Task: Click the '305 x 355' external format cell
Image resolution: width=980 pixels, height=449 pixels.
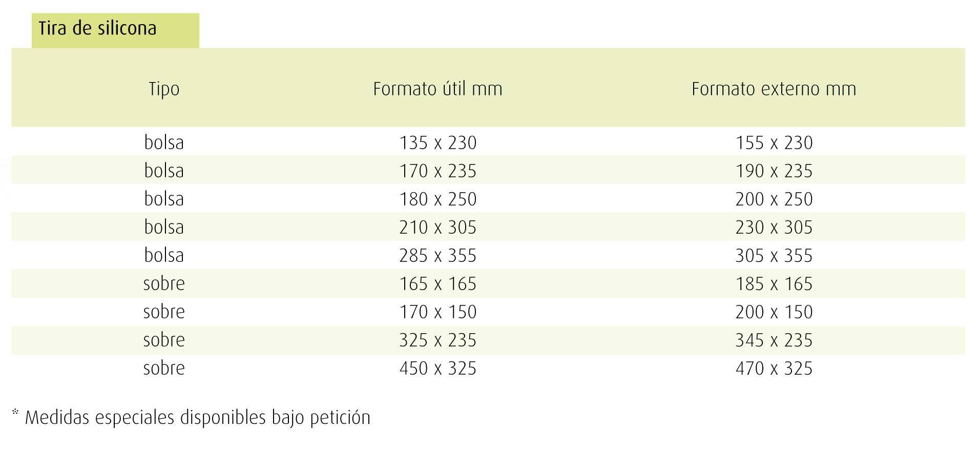Action: 774,255
